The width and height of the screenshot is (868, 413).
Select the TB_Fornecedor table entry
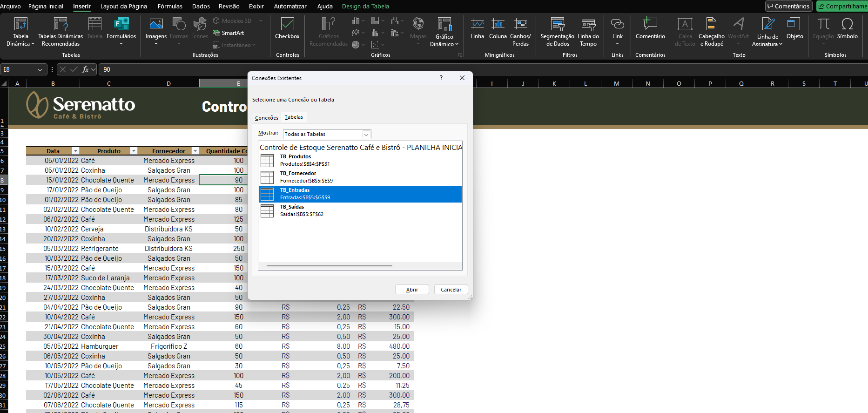click(x=360, y=177)
